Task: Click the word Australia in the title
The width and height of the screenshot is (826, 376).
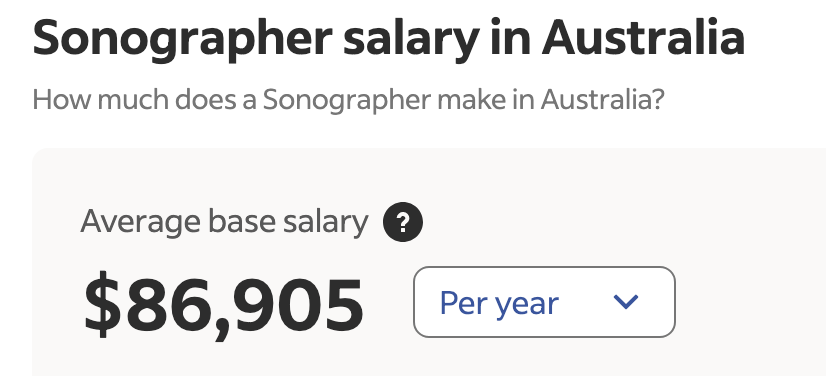Action: 643,37
